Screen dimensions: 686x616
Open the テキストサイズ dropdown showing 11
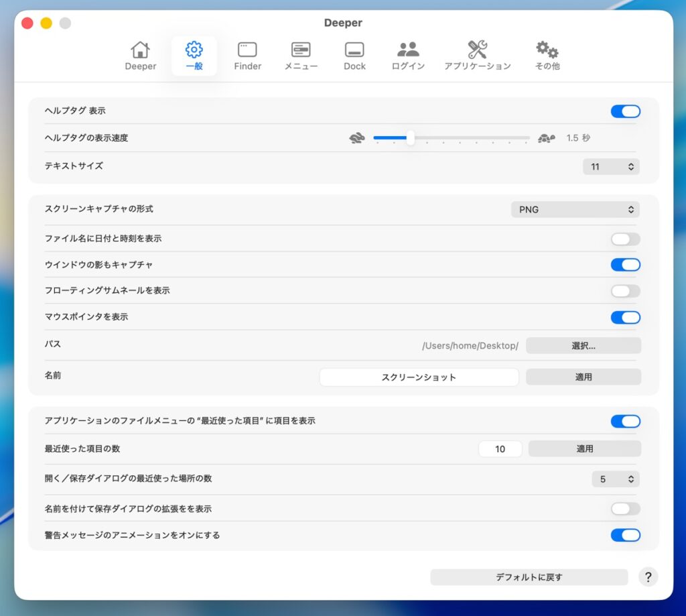[x=611, y=166]
